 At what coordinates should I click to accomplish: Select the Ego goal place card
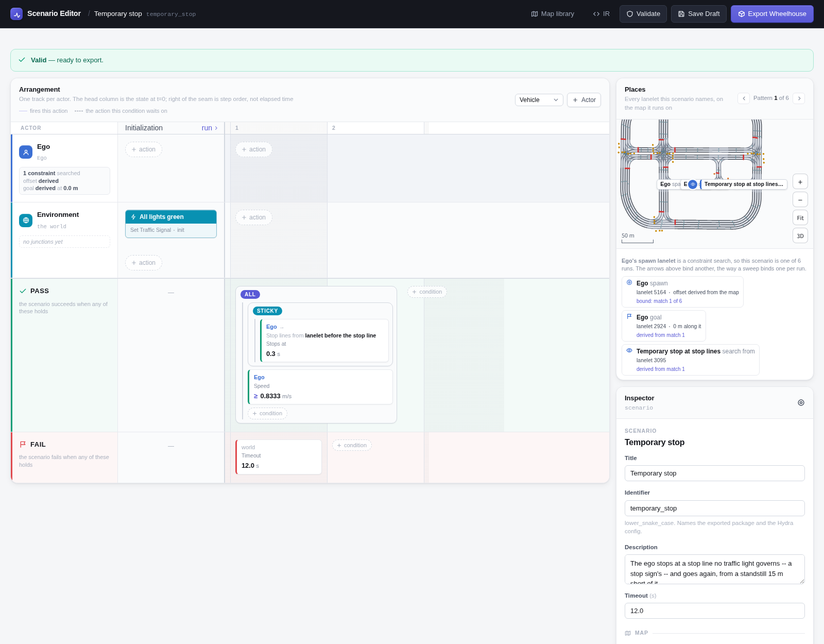pos(664,326)
